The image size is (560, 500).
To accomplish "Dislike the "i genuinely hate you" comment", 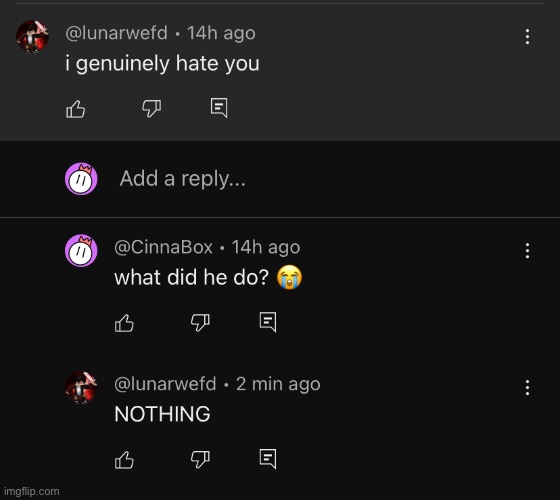I will (152, 108).
